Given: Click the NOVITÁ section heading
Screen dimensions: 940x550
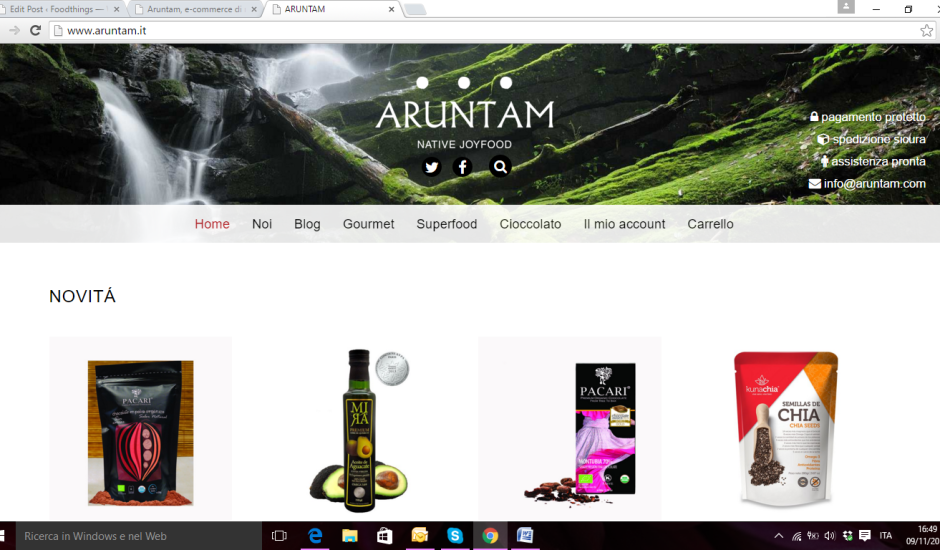Looking at the screenshot, I should (x=82, y=296).
